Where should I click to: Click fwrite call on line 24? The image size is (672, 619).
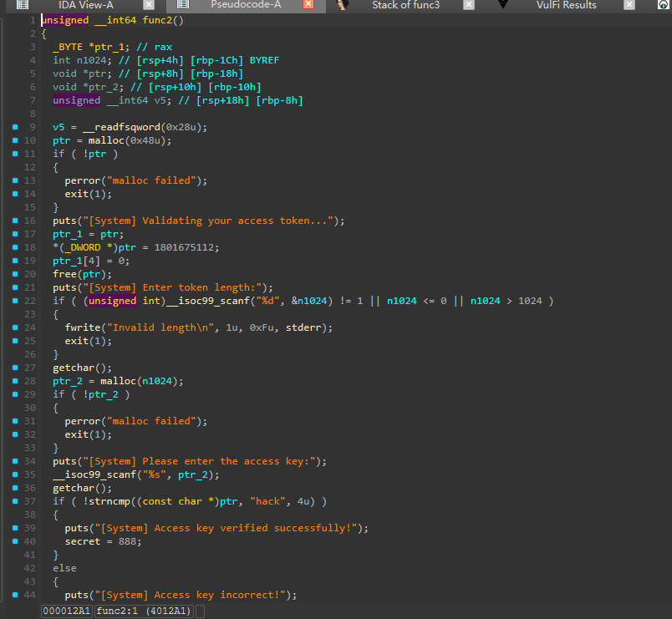click(82, 327)
